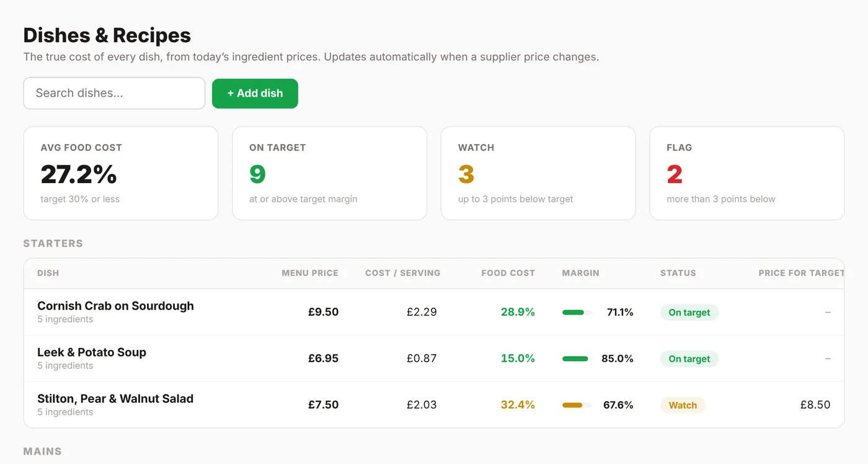
Task: Click the Watch badge for Stilton Salad
Action: coord(683,406)
